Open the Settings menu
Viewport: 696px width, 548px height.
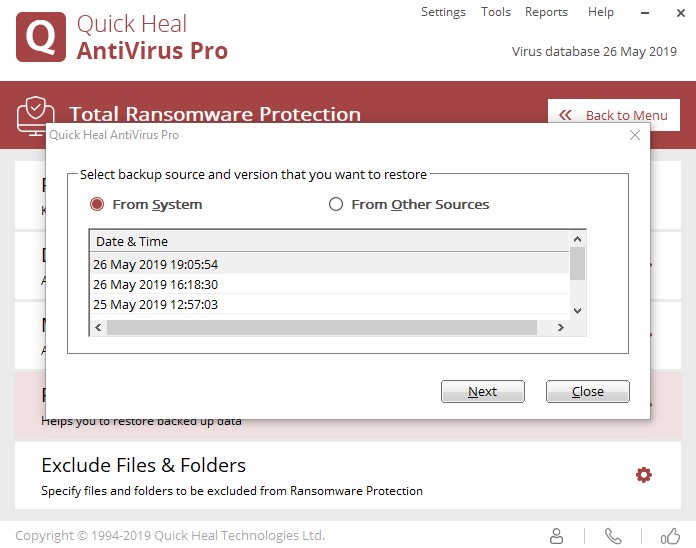[x=443, y=12]
